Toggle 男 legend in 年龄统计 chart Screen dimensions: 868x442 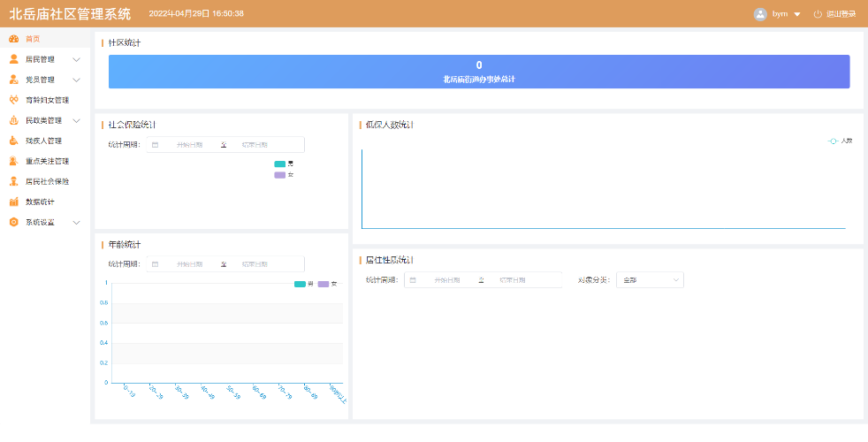click(303, 284)
